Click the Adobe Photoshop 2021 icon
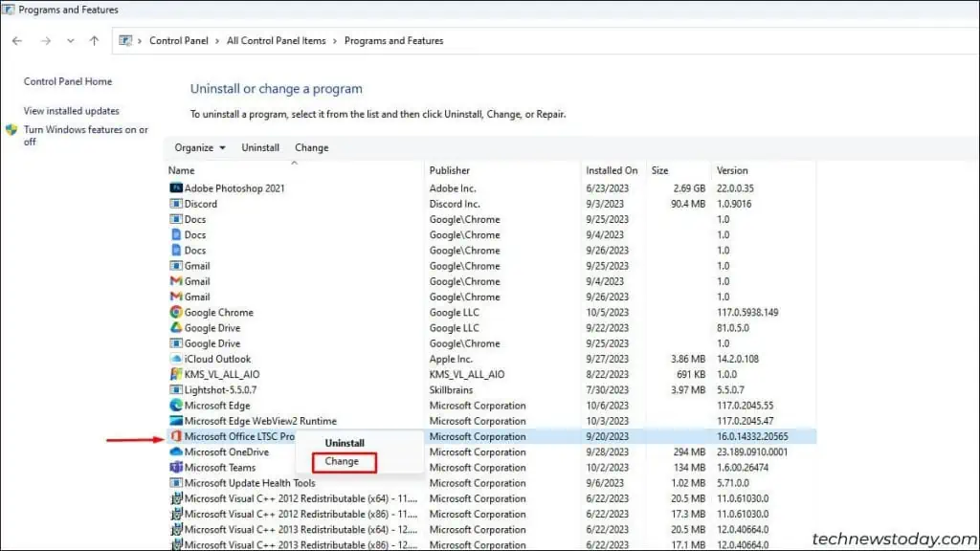This screenshot has height=551, width=980. click(176, 188)
